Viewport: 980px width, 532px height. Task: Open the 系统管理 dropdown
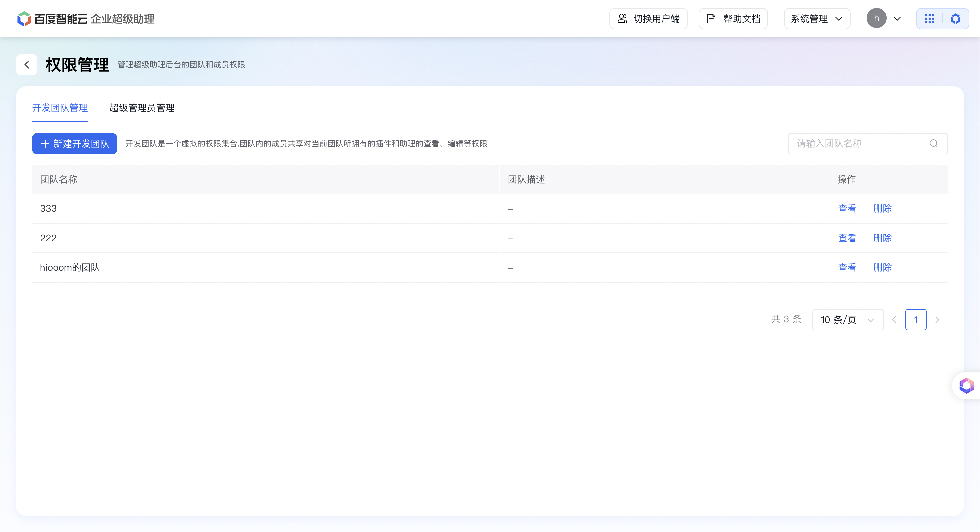817,19
